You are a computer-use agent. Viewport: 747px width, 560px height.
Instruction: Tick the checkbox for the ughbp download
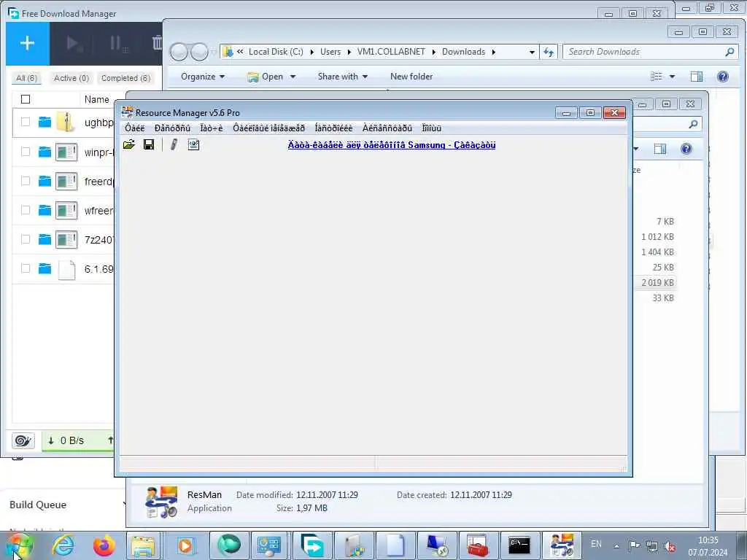tap(26, 122)
